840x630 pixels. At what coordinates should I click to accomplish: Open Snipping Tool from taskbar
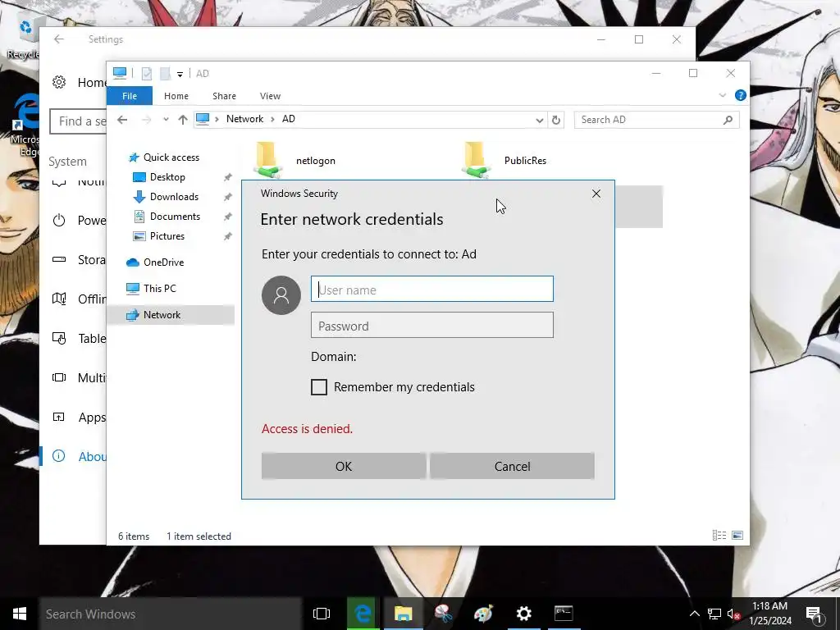coord(444,614)
